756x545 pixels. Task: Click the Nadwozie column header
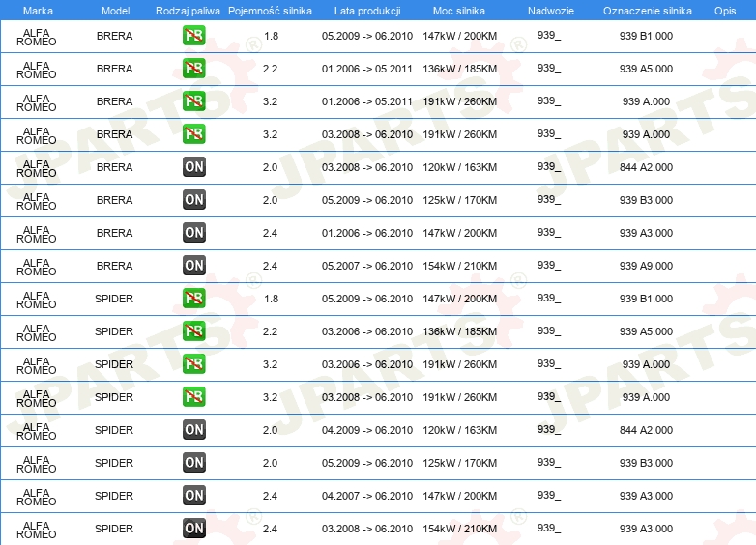551,11
